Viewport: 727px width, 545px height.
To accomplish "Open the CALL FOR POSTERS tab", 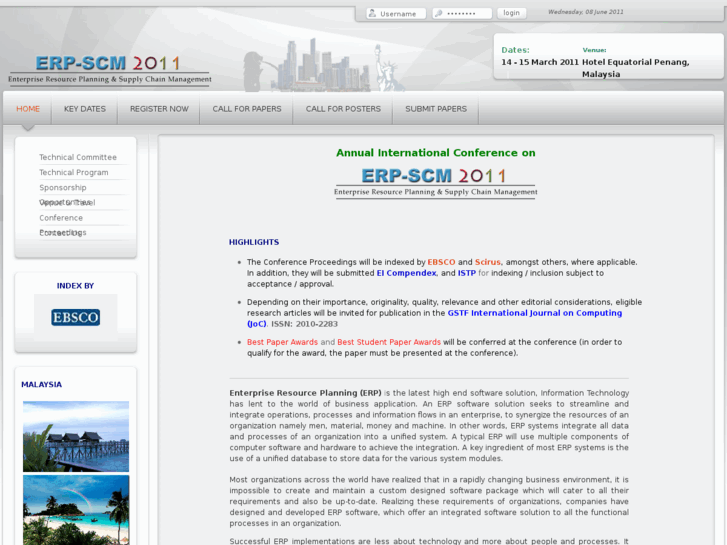I will tap(343, 109).
